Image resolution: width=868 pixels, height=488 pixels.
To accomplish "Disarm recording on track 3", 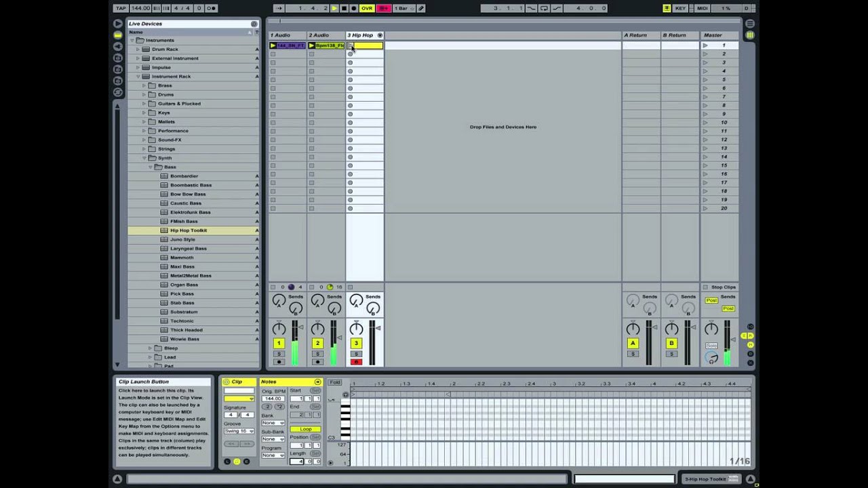I will pyautogui.click(x=356, y=362).
